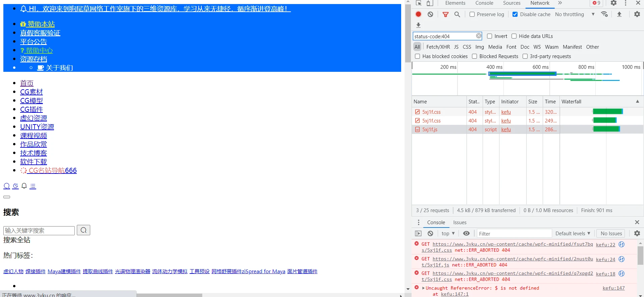Check the Hide data URLs checkbox
This screenshot has height=297, width=644.
pyautogui.click(x=514, y=36)
